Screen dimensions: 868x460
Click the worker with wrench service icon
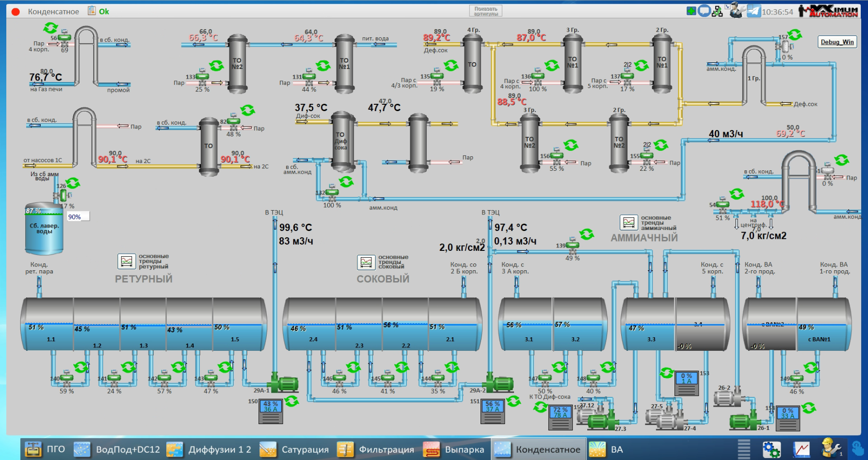pyautogui.click(x=831, y=448)
